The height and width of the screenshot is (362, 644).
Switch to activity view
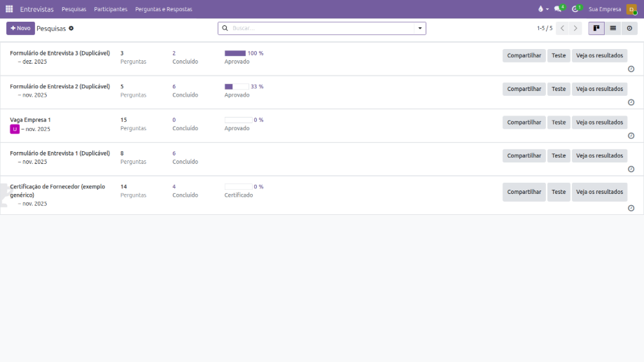click(x=629, y=29)
